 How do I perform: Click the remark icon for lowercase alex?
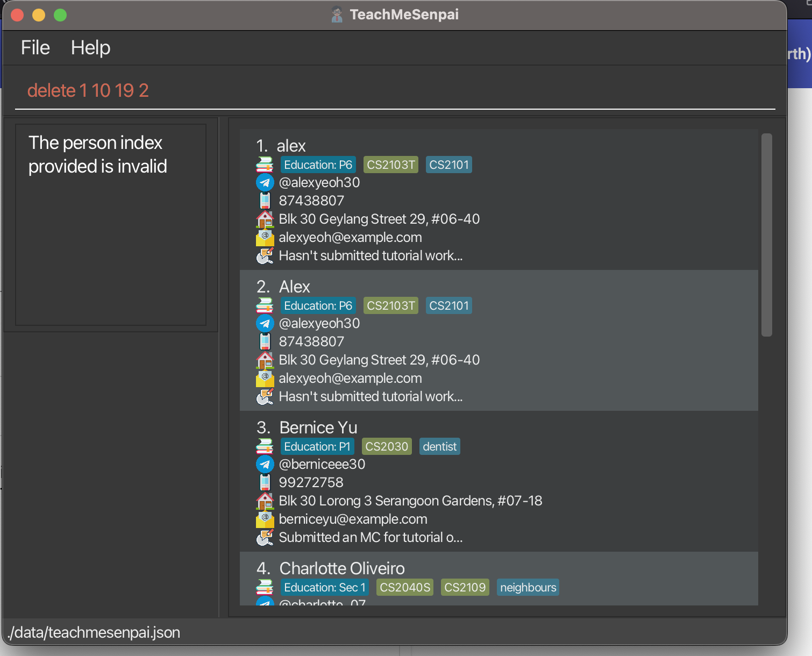(x=265, y=255)
